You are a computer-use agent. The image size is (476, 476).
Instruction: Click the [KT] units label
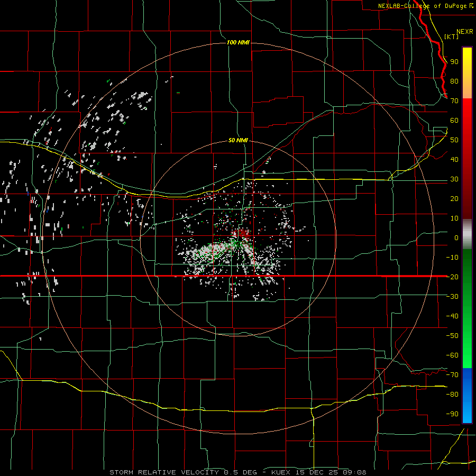tap(452, 36)
